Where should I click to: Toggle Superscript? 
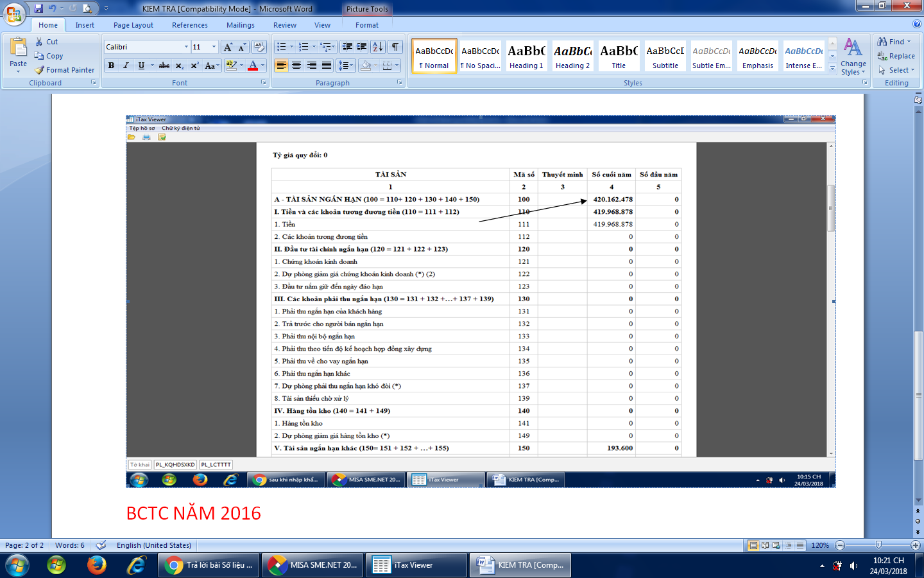pos(194,66)
